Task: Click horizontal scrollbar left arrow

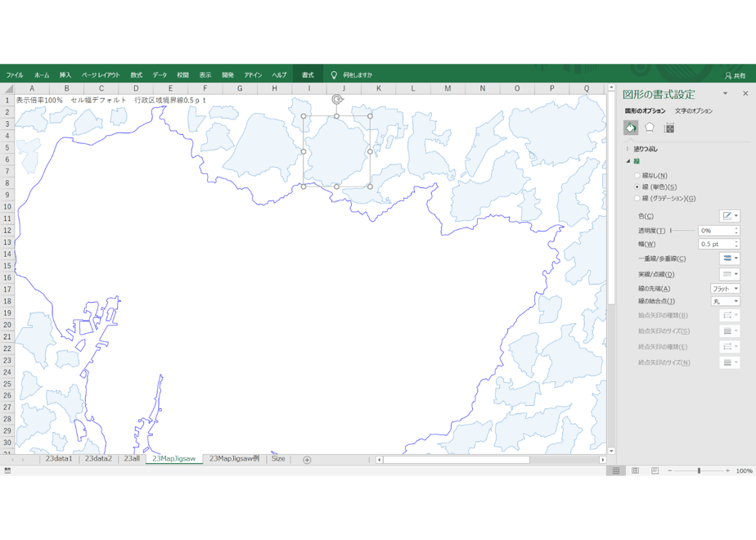Action: click(x=380, y=460)
